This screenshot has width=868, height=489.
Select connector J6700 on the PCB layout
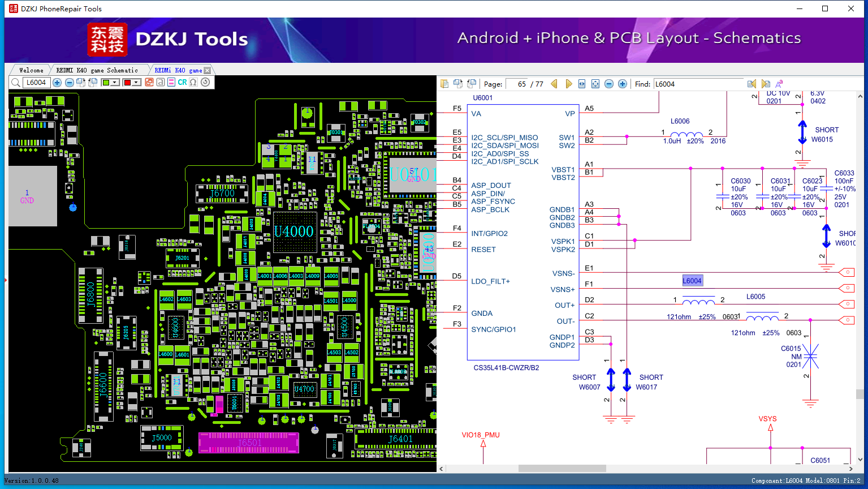click(222, 194)
